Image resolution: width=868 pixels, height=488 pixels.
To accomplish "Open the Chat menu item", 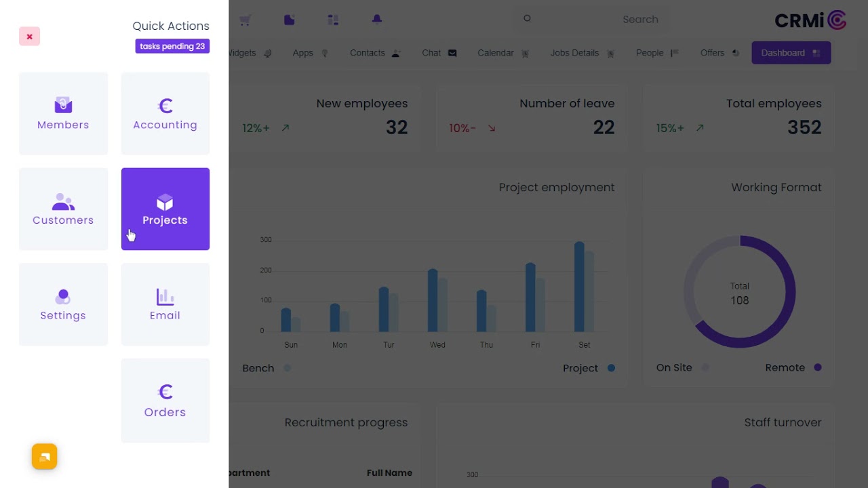I will (x=439, y=53).
